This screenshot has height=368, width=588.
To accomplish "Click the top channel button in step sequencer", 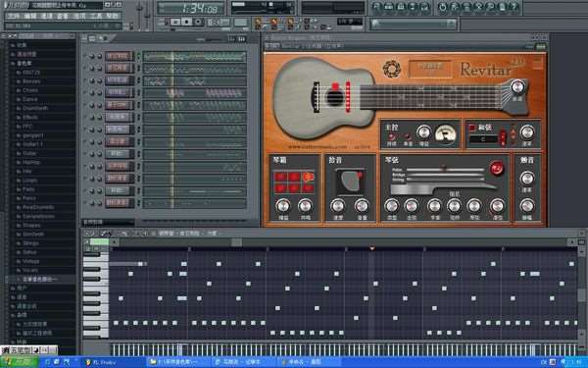I will tap(119, 56).
